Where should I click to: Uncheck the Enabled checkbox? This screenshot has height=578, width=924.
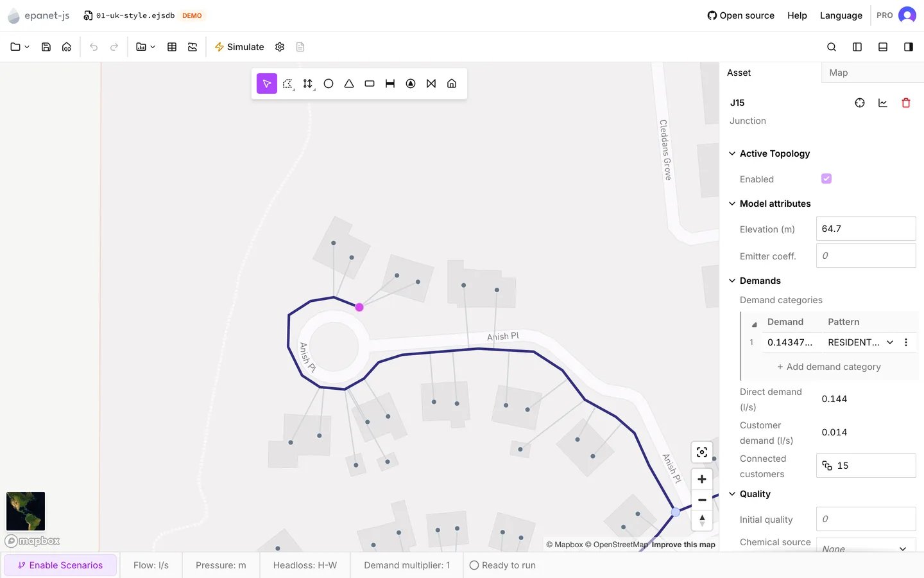826,179
